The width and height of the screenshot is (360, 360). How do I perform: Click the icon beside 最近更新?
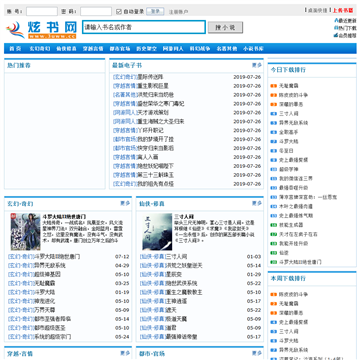click(336, 21)
